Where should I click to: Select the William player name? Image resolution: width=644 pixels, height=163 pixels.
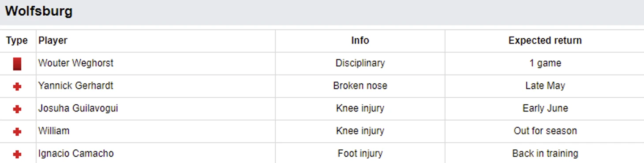pos(54,130)
